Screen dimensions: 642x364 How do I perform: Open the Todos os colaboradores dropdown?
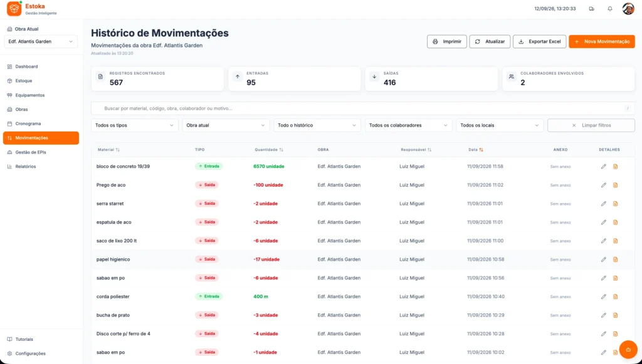pyautogui.click(x=408, y=125)
